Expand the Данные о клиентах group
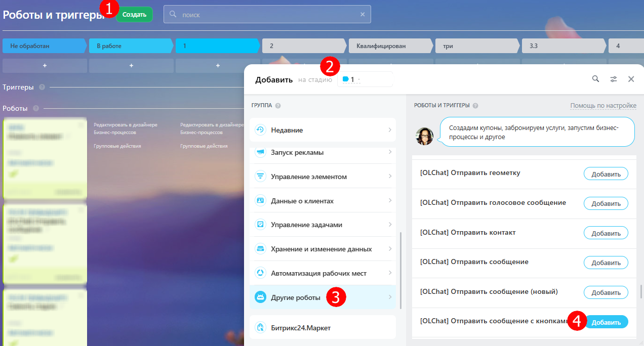This screenshot has height=346, width=644. 323,201
